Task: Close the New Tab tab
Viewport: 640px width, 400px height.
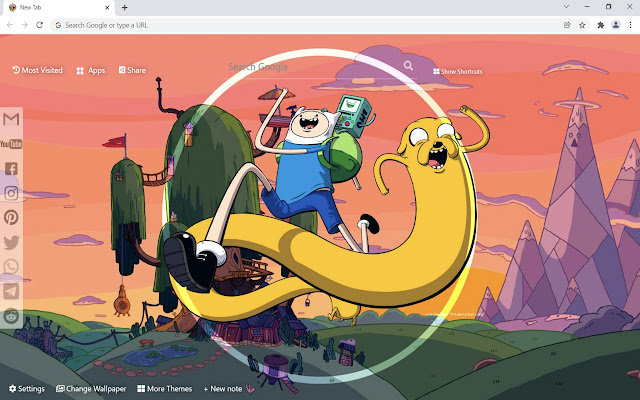Action: (x=107, y=7)
